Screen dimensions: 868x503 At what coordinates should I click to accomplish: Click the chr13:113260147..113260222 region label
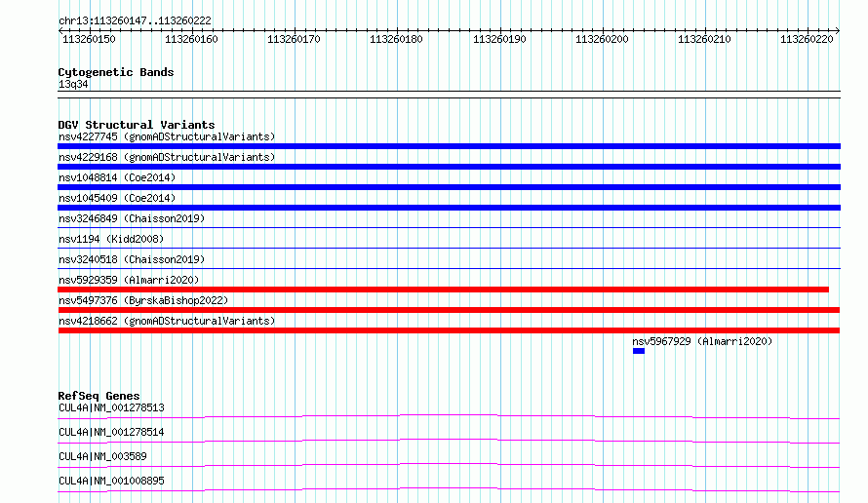(x=135, y=20)
